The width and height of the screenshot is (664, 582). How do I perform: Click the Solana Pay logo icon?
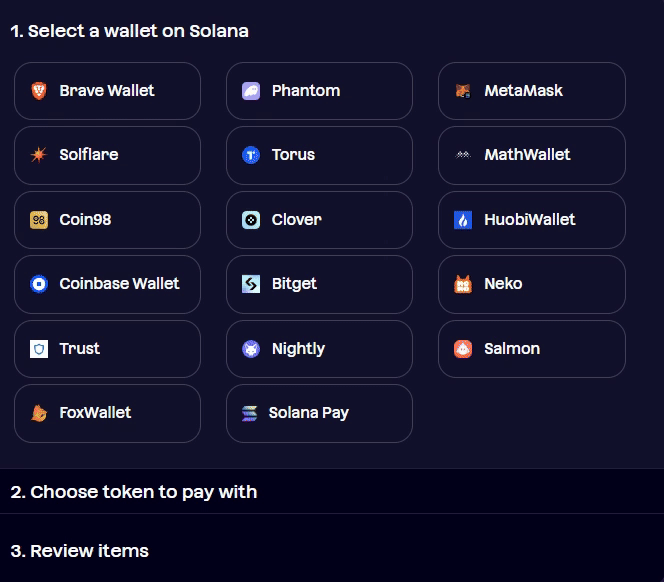coord(249,413)
